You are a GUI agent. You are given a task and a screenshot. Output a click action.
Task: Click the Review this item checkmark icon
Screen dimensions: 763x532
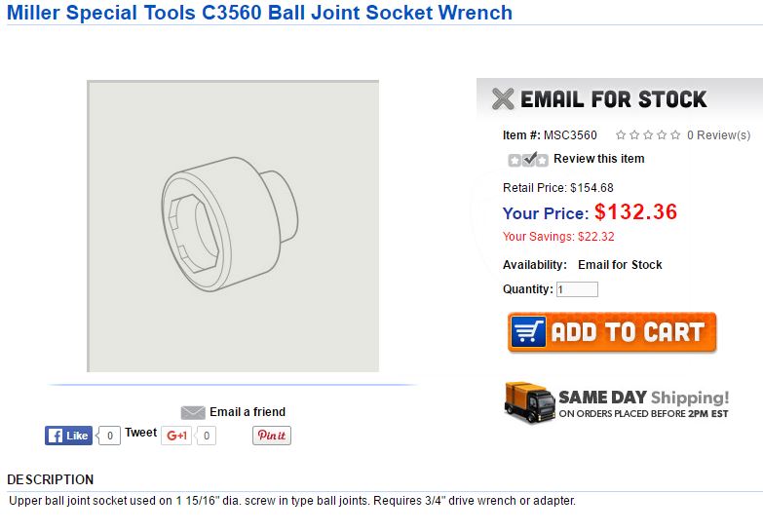tap(528, 160)
